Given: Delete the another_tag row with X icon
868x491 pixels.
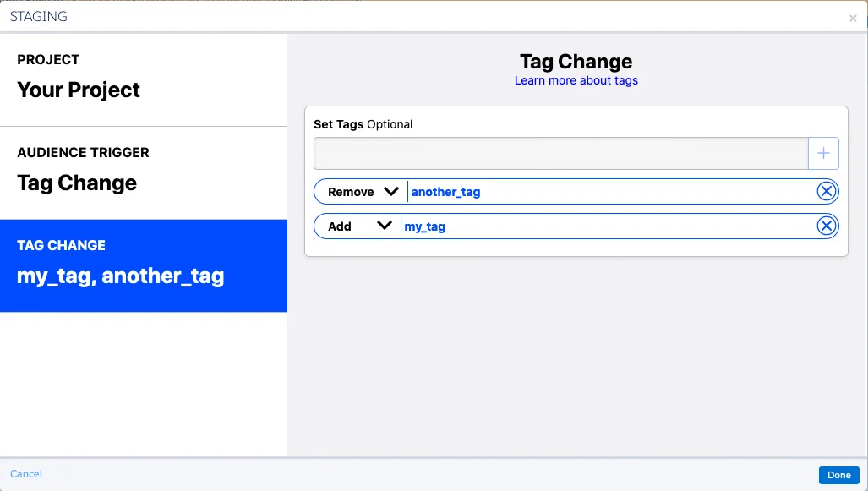Looking at the screenshot, I should (827, 192).
